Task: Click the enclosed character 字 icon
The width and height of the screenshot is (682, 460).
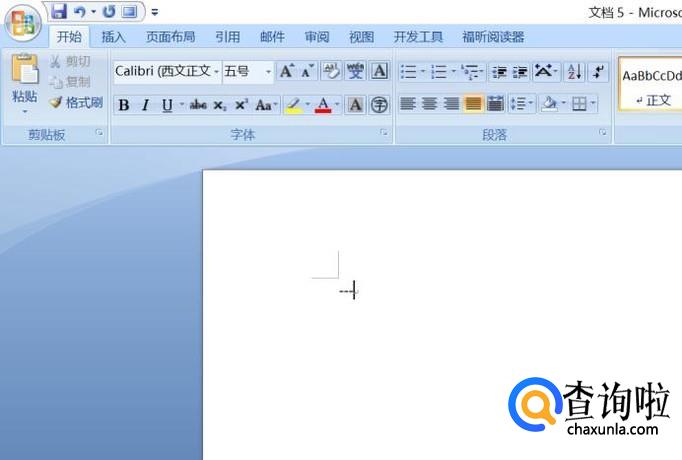Action: [379, 105]
